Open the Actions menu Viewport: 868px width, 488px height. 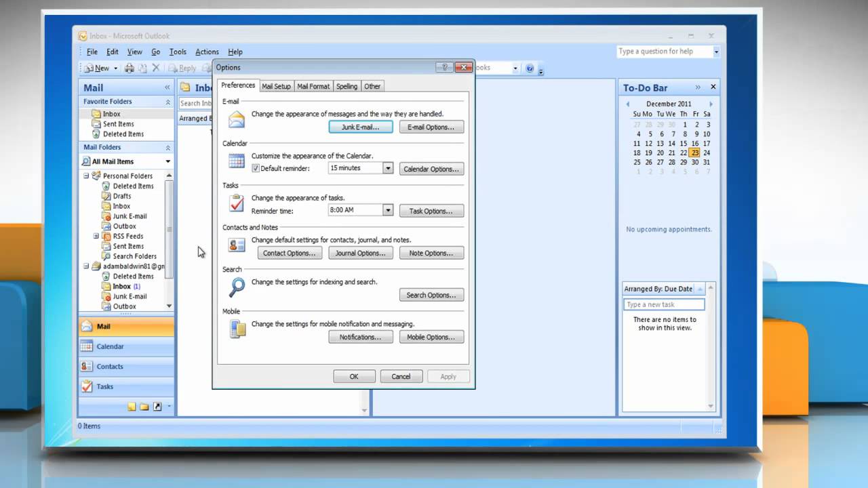point(207,52)
